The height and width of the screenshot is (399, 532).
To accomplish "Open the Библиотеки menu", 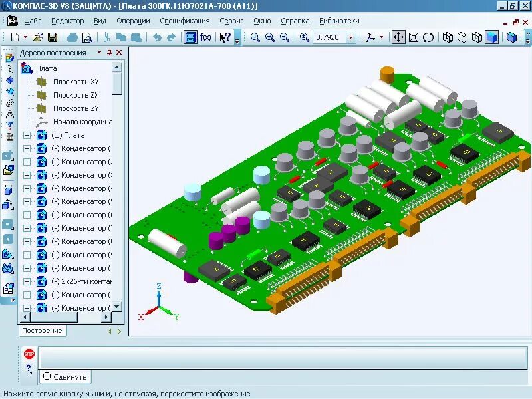I will [x=339, y=21].
